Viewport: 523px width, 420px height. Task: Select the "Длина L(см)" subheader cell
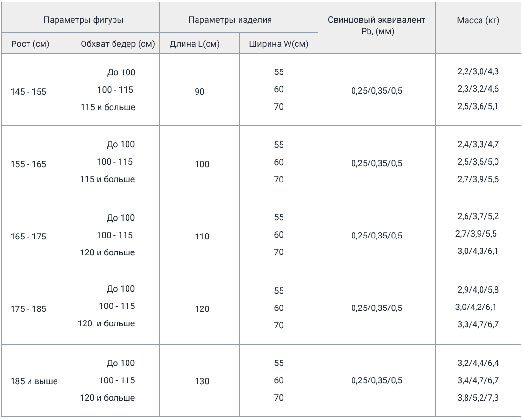coord(195,44)
